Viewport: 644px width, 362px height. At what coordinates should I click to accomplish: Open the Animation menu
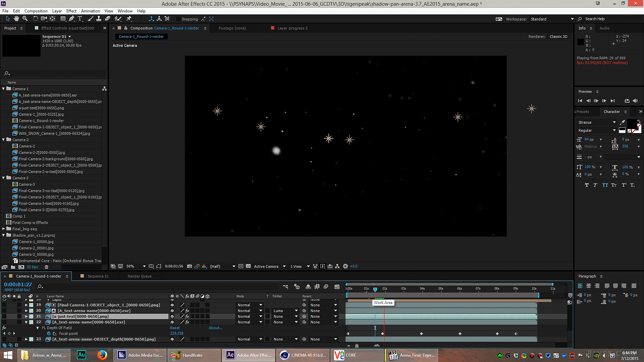tap(91, 11)
